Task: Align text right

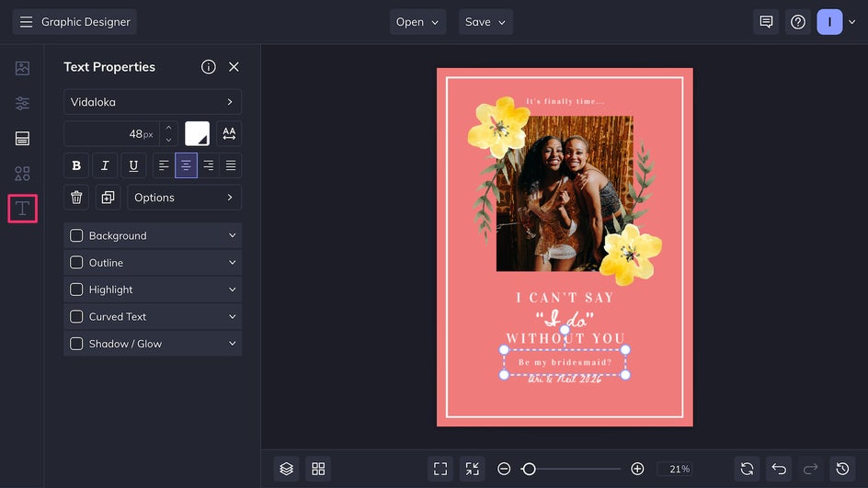Action: (208, 165)
